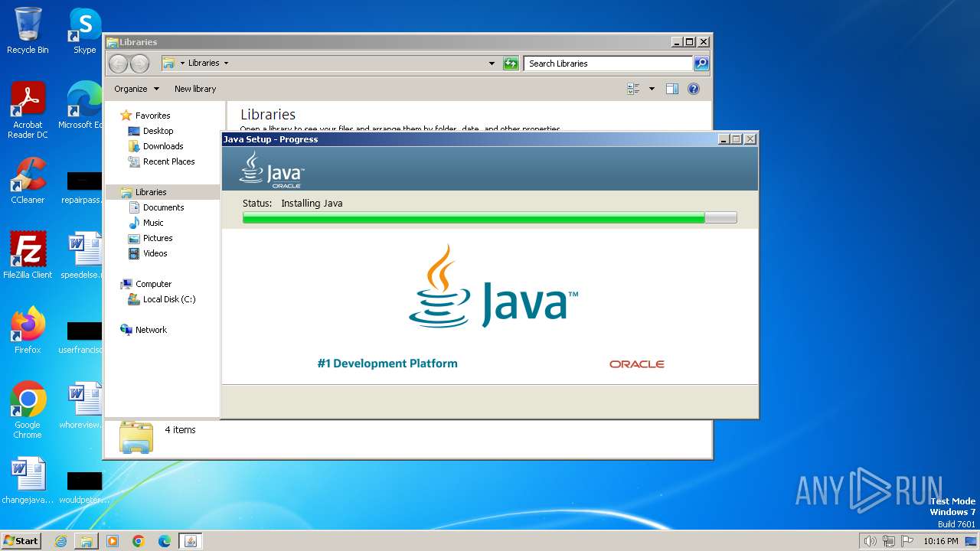Select Network in navigation pane
This screenshot has width=980, height=551.
pos(151,330)
